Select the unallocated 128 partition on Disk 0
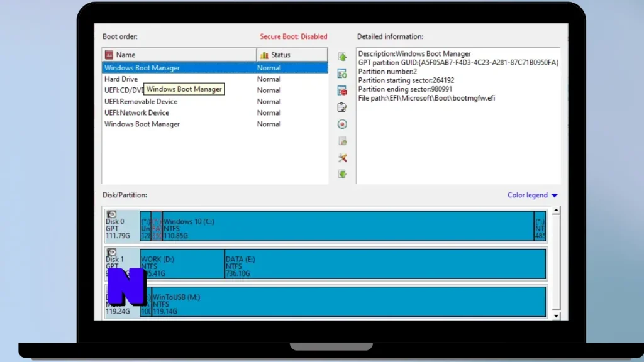The image size is (644, 362). (x=145, y=226)
